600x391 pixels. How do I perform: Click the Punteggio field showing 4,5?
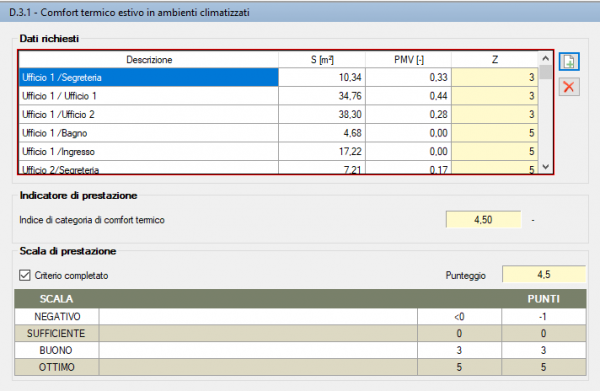pos(544,274)
